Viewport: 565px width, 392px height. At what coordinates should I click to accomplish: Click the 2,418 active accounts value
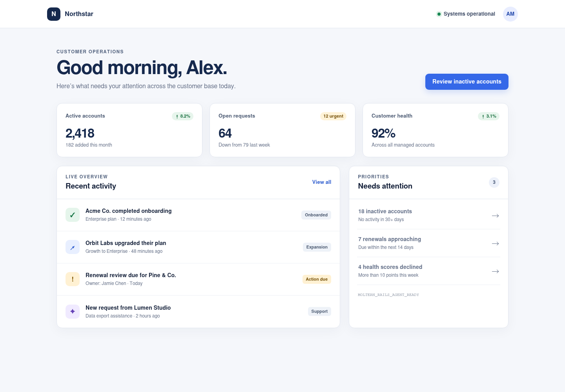click(80, 133)
